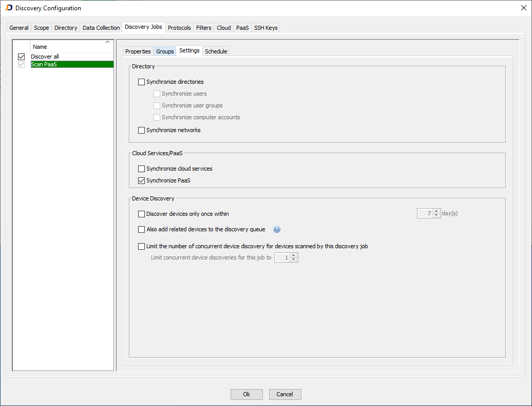
Task: Select the Scan PaaS job in list
Action: [x=44, y=64]
